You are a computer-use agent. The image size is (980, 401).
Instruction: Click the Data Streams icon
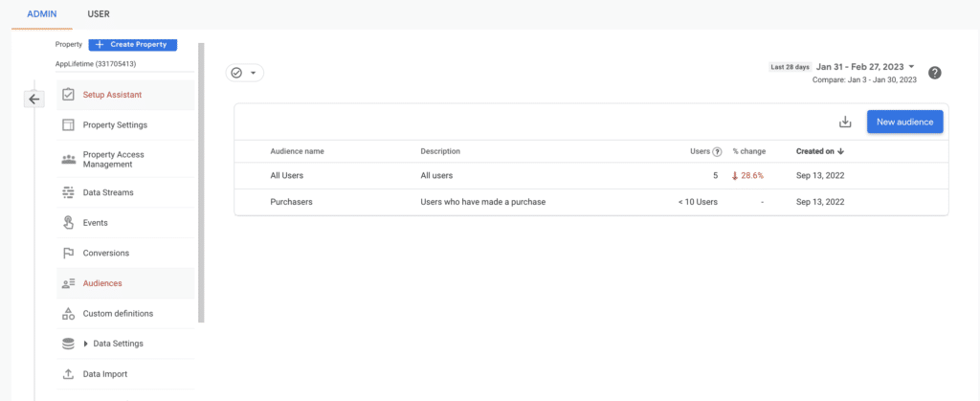[68, 192]
